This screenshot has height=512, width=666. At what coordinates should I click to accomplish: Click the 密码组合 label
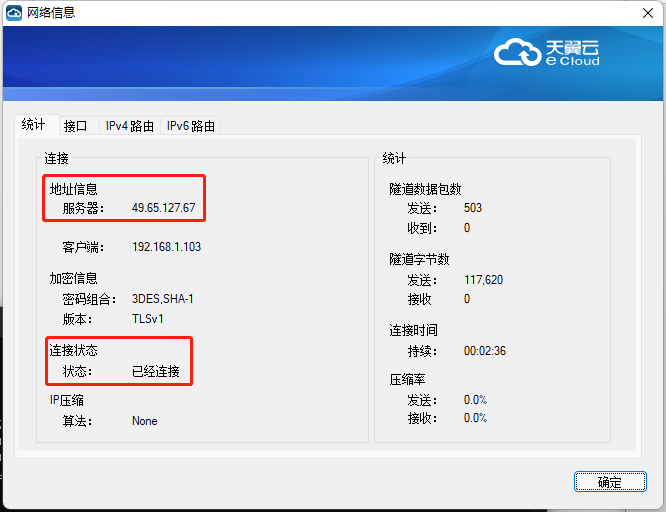(x=89, y=299)
